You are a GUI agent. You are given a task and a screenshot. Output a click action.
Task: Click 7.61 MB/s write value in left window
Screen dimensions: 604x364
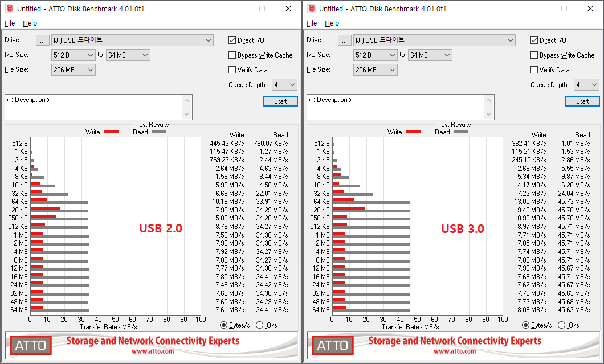pyautogui.click(x=230, y=310)
